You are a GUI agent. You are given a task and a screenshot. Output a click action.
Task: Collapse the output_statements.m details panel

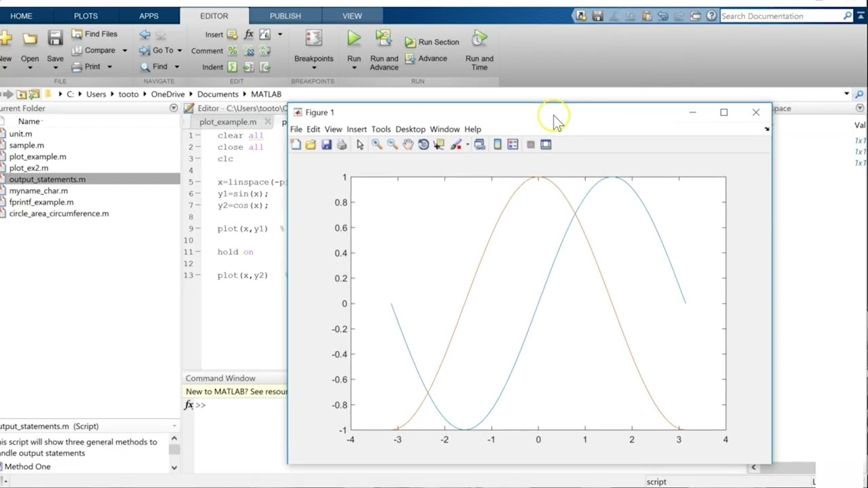tap(174, 426)
